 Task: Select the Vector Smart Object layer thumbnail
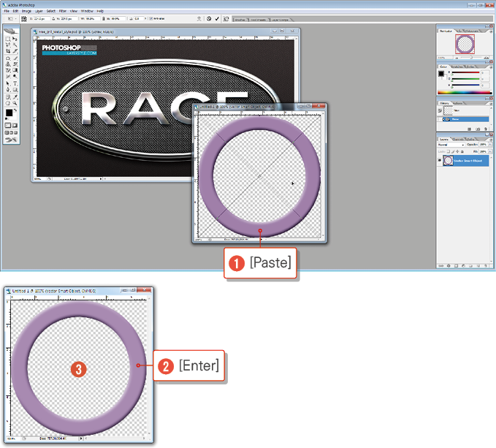[x=448, y=160]
